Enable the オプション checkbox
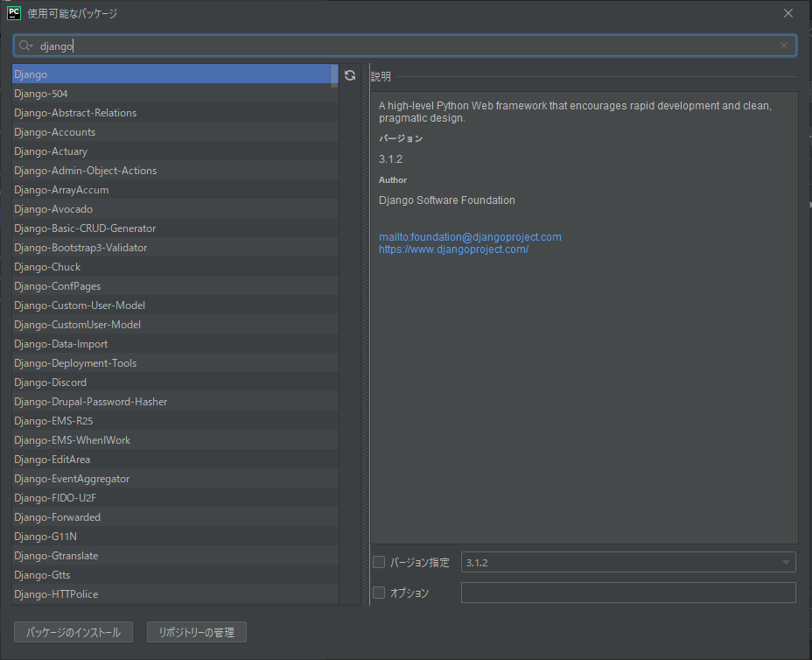The image size is (812, 660). click(x=379, y=593)
